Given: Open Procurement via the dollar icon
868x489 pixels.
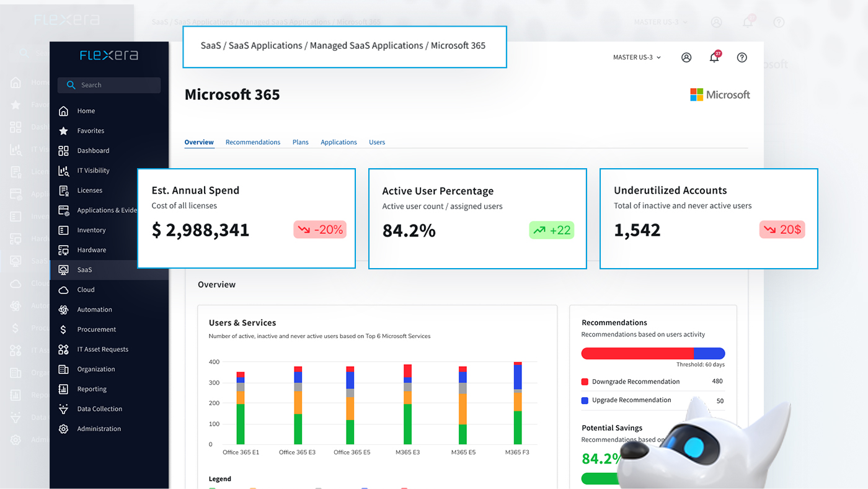Looking at the screenshot, I should point(63,330).
